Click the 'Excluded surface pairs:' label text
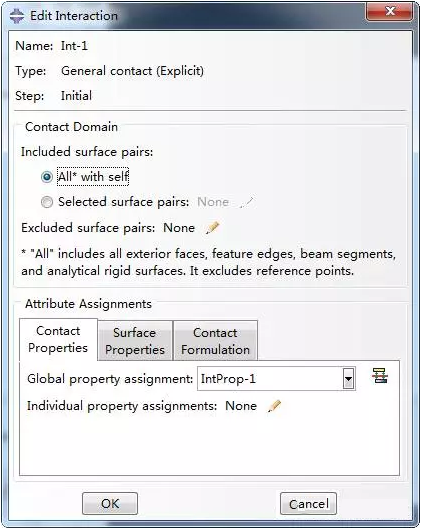422x529 pixels. 88,228
